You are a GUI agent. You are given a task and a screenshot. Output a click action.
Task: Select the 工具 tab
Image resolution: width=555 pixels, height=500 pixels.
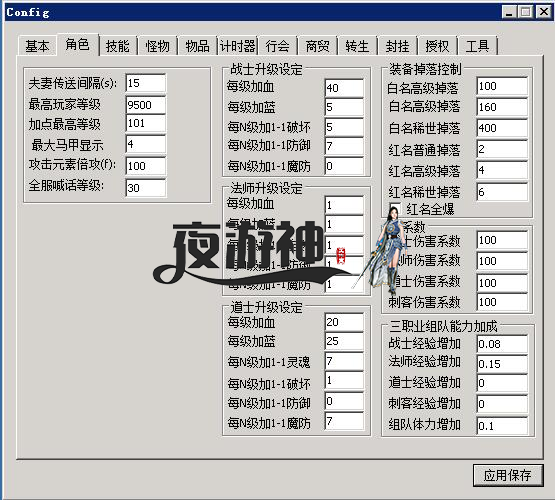(x=477, y=46)
